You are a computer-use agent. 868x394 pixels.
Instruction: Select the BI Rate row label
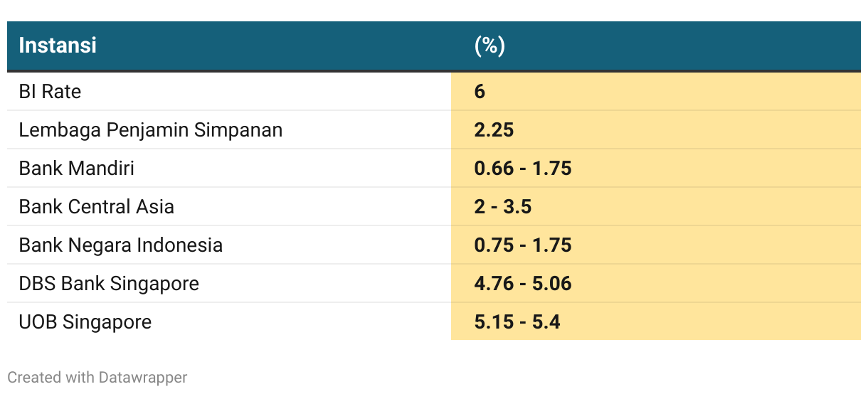[50, 92]
